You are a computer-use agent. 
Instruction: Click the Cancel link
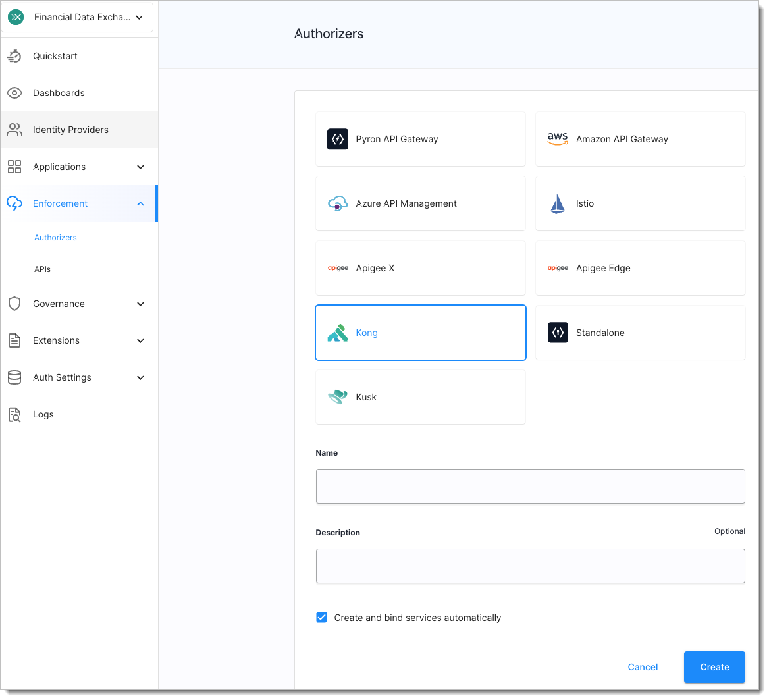[643, 668]
